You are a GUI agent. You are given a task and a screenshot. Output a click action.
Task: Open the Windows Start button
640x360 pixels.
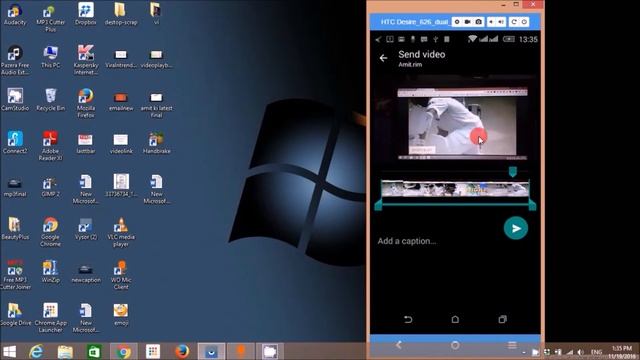point(9,351)
